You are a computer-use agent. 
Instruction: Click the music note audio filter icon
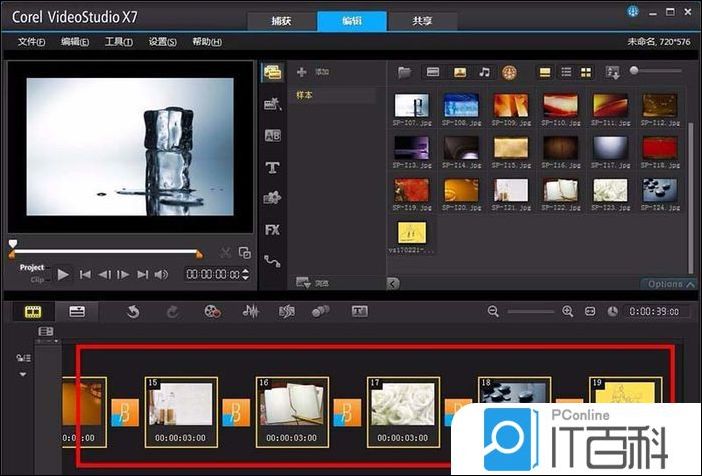[x=484, y=72]
